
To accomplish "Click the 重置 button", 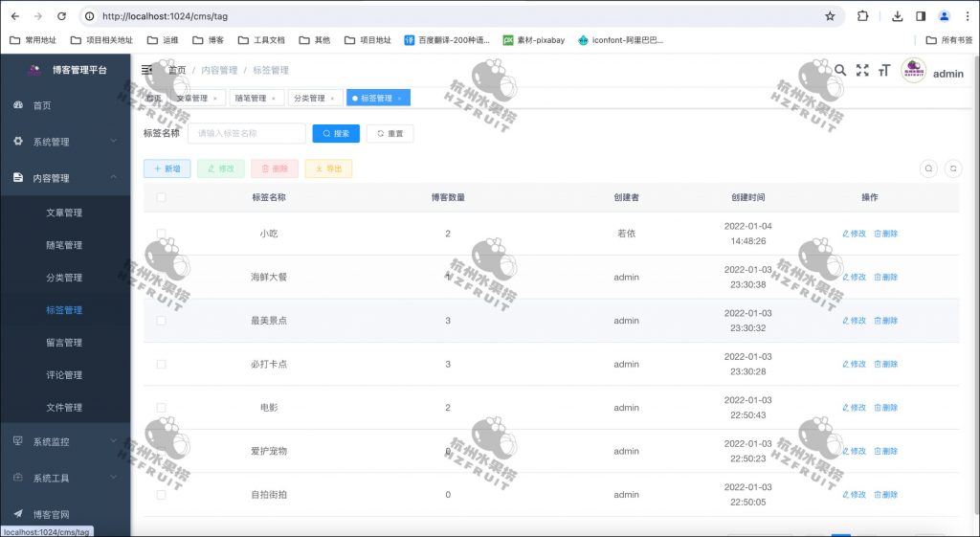I will (x=390, y=133).
